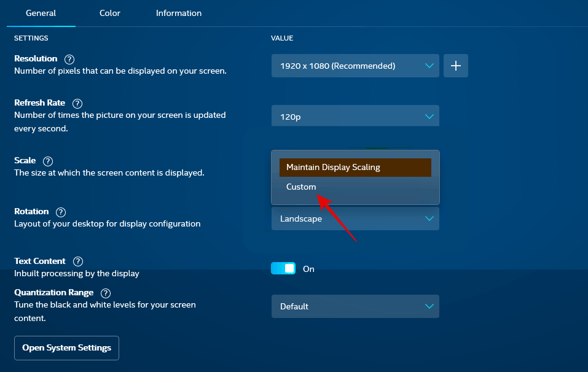Add a custom resolution with the plus button
The height and width of the screenshot is (372, 588).
click(455, 66)
